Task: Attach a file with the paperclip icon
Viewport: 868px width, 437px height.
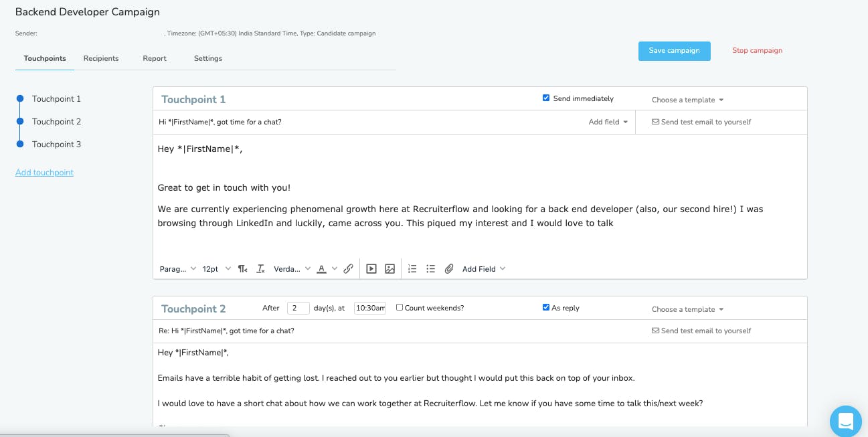Action: [449, 269]
